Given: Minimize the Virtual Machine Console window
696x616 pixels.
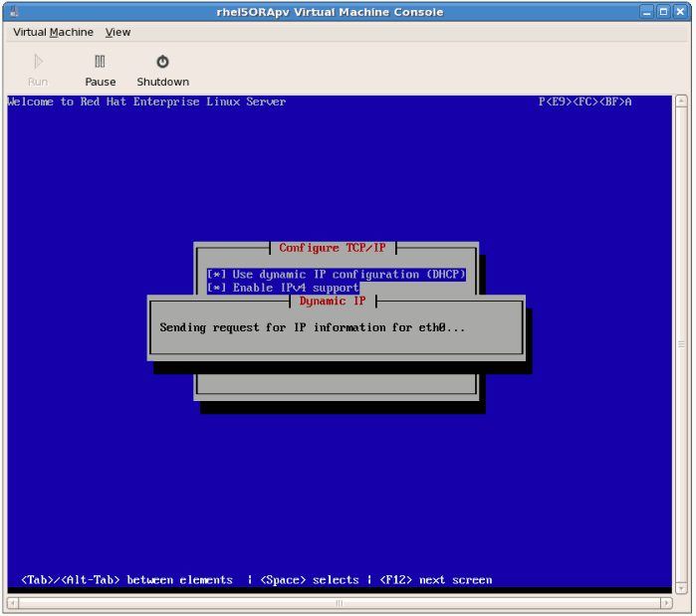Looking at the screenshot, I should (x=646, y=12).
